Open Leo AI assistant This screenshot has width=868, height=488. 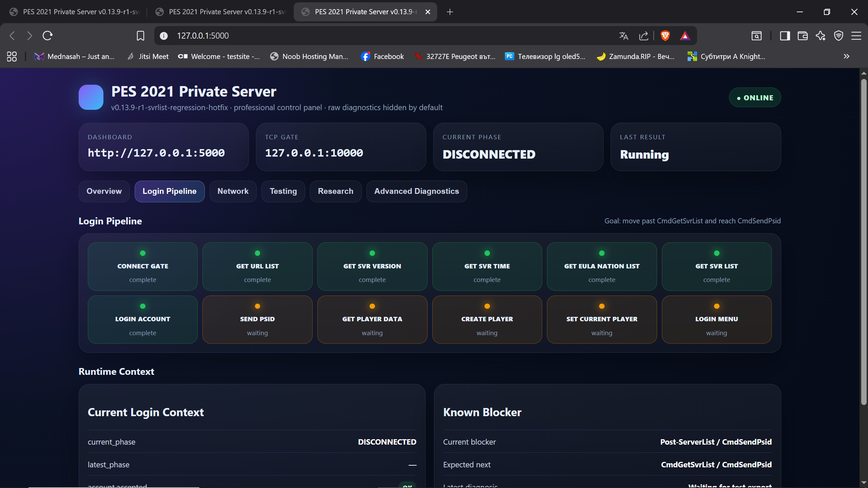pos(821,36)
